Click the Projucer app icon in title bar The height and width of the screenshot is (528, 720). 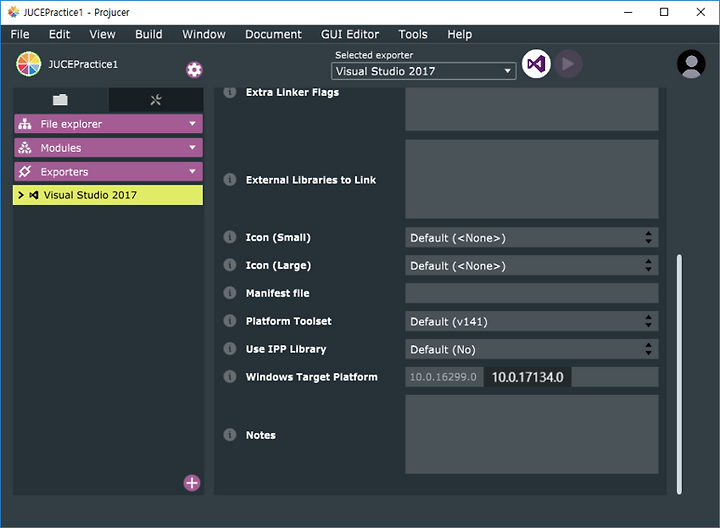[x=14, y=12]
